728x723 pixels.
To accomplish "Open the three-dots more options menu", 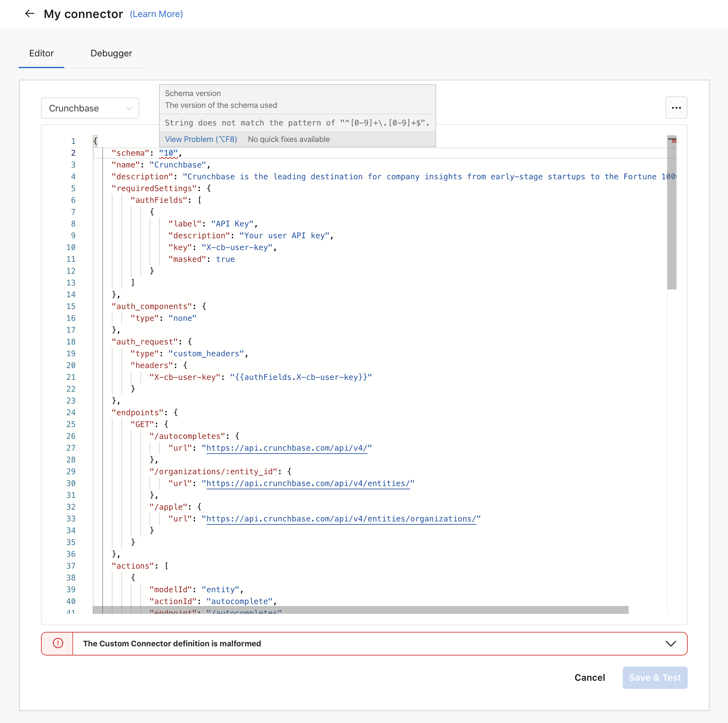I will 676,108.
